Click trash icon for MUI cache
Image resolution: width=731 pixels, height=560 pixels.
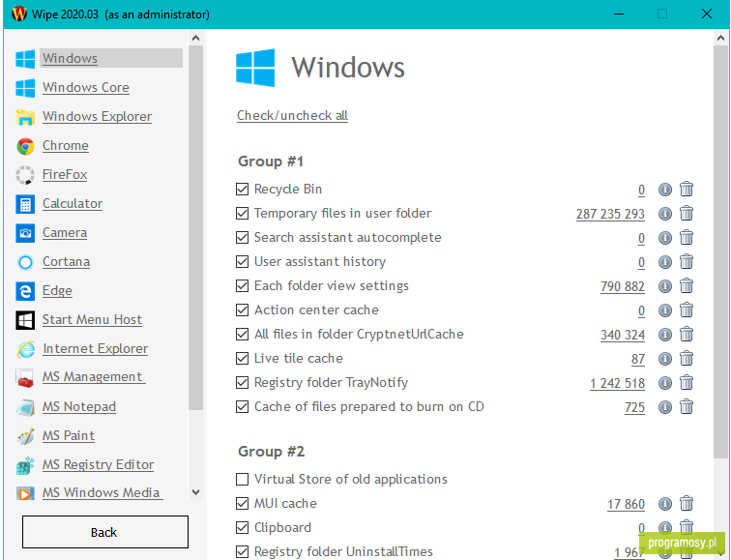point(687,504)
